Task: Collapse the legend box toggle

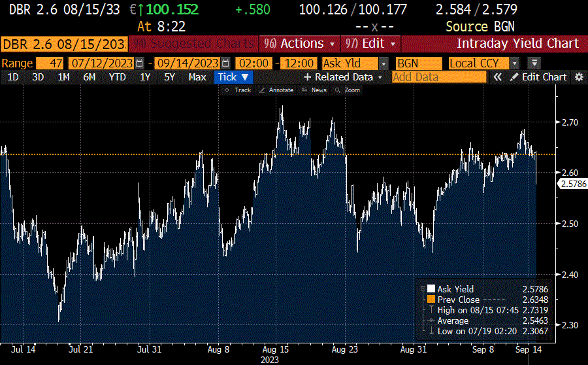Action: [x=423, y=288]
